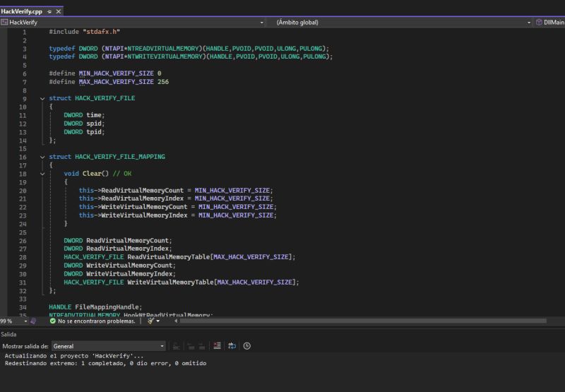This screenshot has height=392, width=565.
Task: Click 'DWORD WriteVirtualMemoryCount;' on line 29
Action: click(x=119, y=266)
